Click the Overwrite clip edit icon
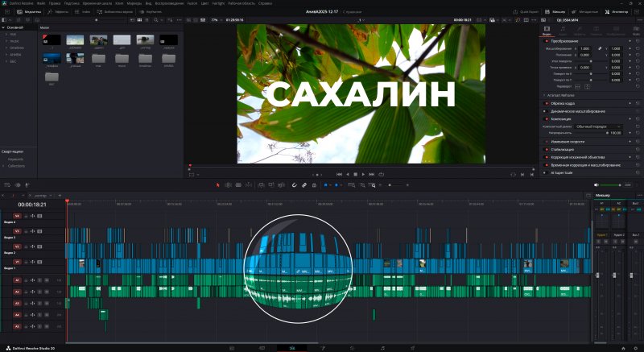This screenshot has height=352, width=644. click(271, 185)
